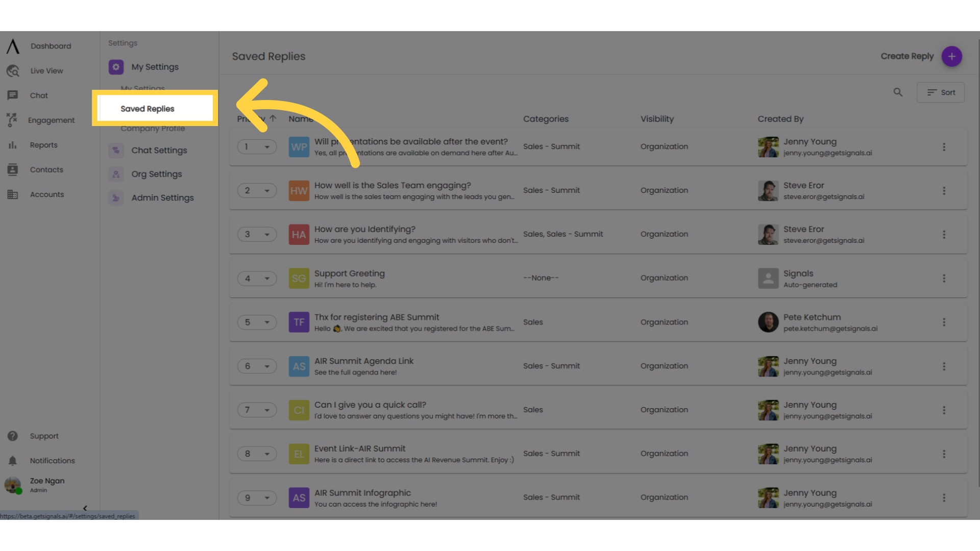Navigate to Reports section
Image resolution: width=980 pixels, height=551 pixels.
tap(42, 145)
